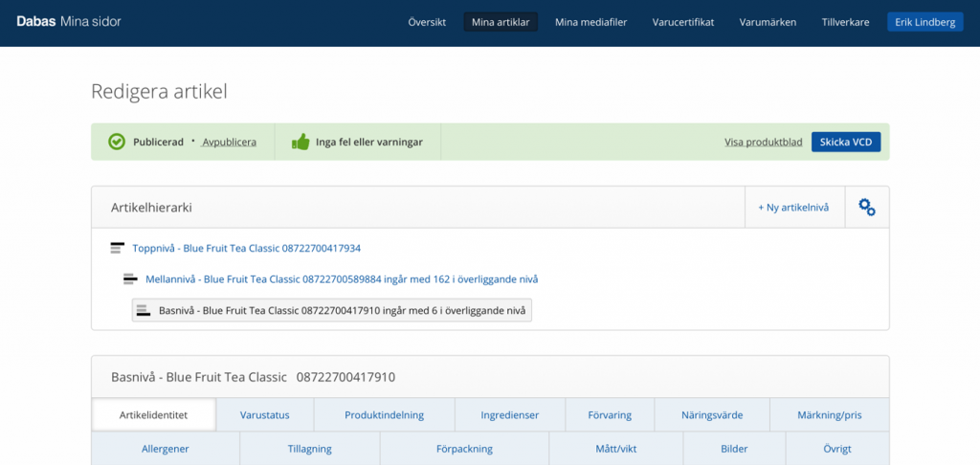Click the Toppnivå hierarchy level icon

click(117, 248)
